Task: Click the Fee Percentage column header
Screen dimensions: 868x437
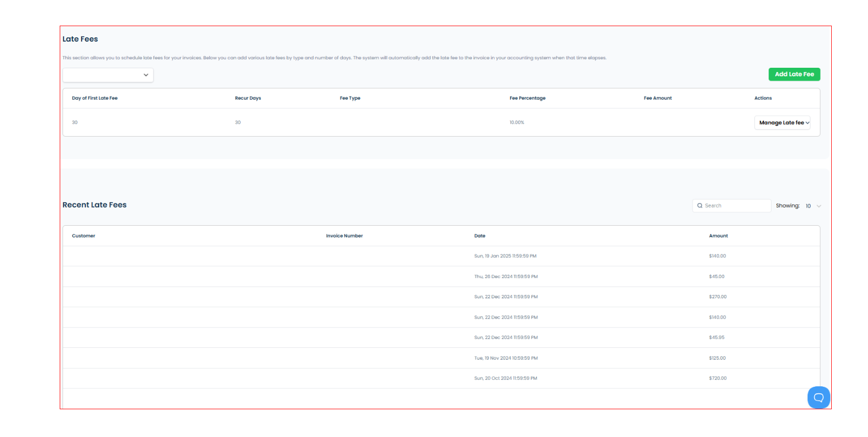Action: (x=527, y=98)
